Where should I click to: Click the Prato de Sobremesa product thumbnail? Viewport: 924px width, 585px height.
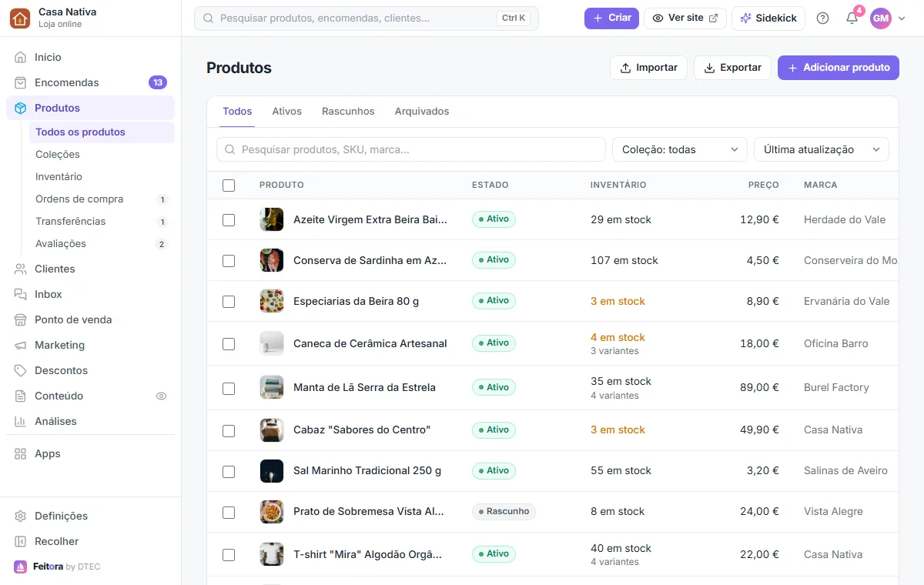(272, 512)
